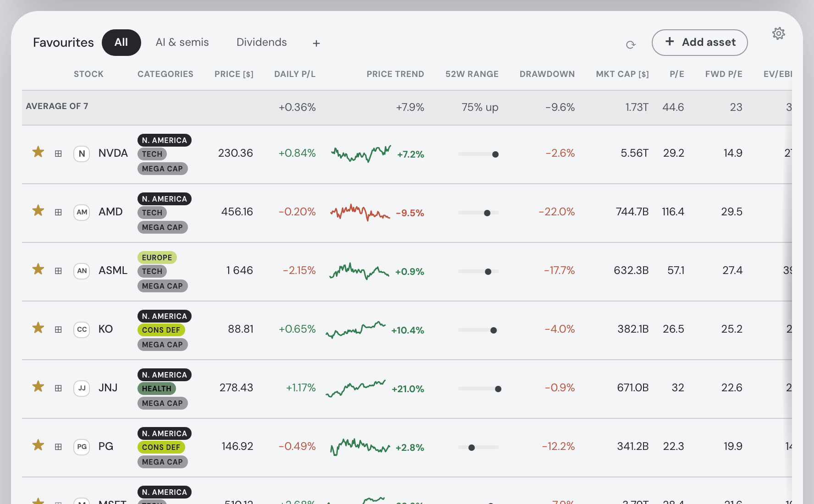Switch to the AI & semis tab
This screenshot has width=814, height=504.
point(182,42)
